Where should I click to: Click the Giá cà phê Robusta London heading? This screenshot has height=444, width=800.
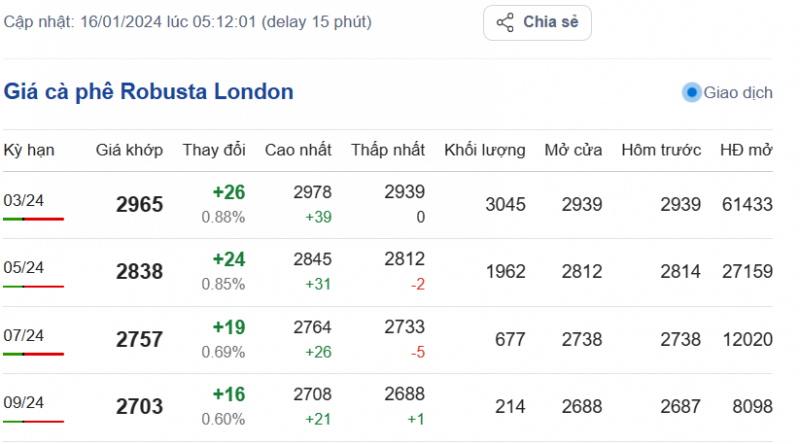(149, 92)
